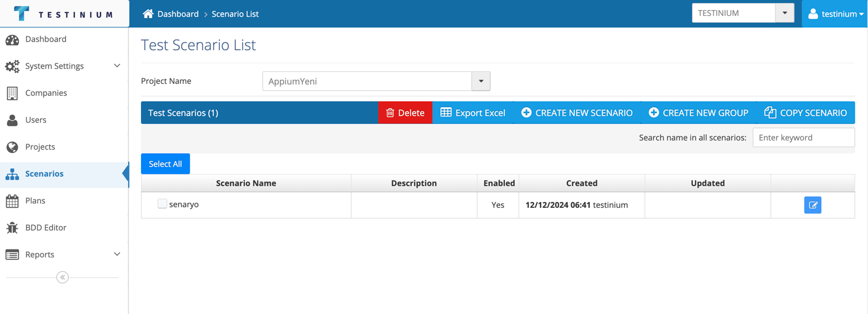Click the senaryo scenario name text
868x314 pixels.
coord(184,204)
